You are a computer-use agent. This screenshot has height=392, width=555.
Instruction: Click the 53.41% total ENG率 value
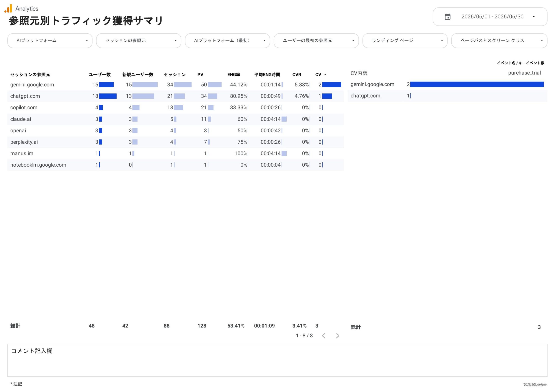(x=236, y=326)
